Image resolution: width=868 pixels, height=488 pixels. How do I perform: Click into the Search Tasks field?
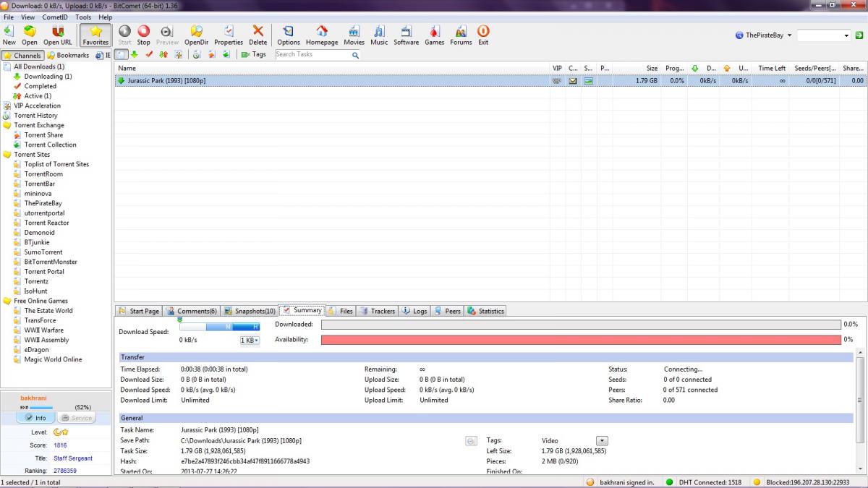(312, 54)
